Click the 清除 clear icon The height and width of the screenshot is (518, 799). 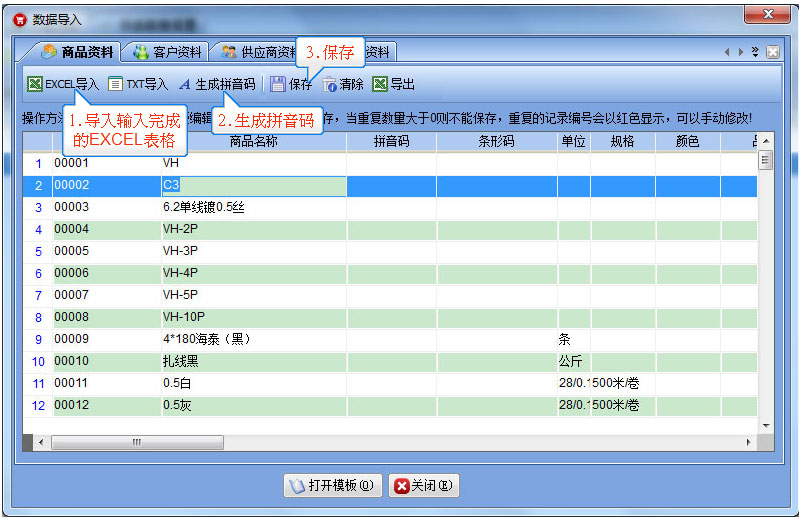click(330, 85)
